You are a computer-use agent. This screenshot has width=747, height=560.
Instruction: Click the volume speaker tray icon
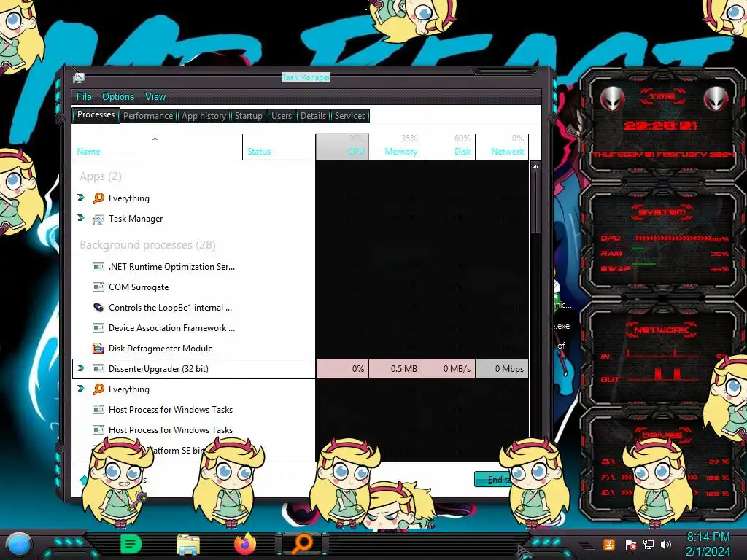[665, 545]
